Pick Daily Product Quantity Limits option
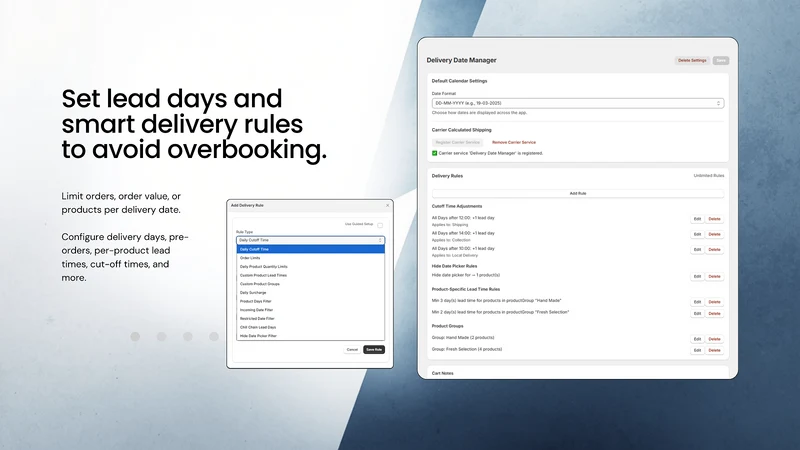This screenshot has width=800, height=450. pyautogui.click(x=310, y=266)
